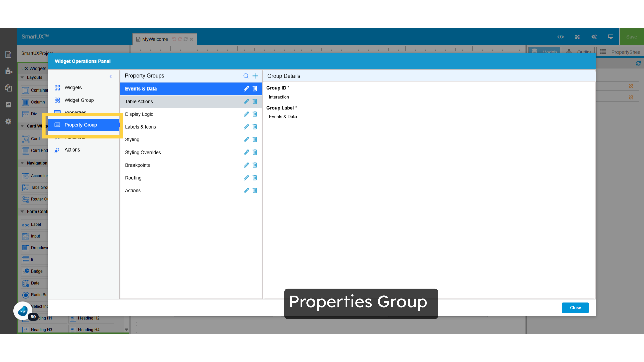
Task: Open the Widget Group section
Action: click(79, 100)
